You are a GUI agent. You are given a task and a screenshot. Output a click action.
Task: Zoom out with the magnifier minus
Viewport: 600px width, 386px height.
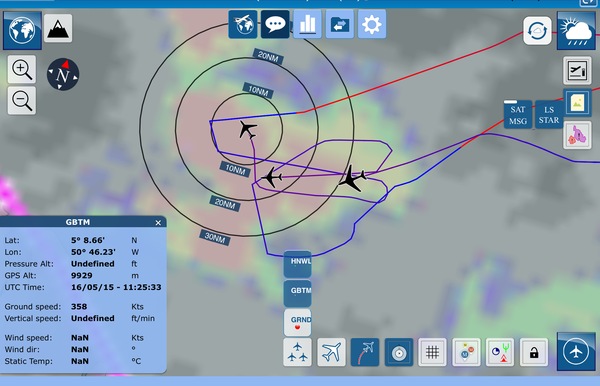tap(22, 101)
